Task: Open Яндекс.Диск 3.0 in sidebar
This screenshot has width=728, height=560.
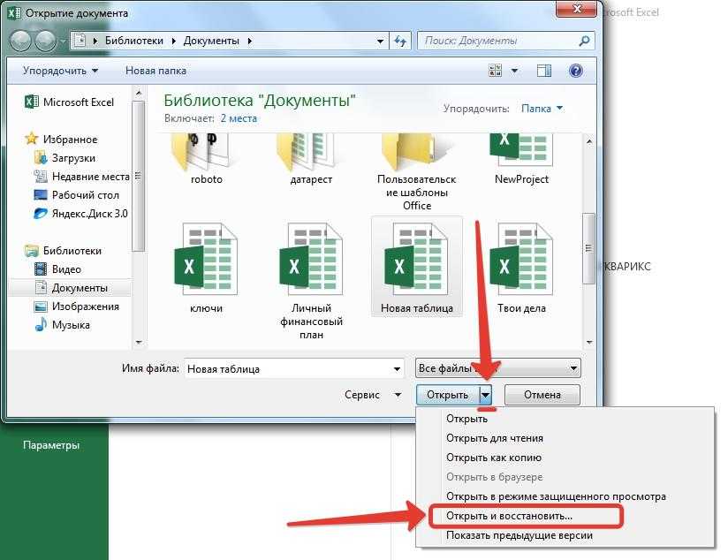Action: pos(80,214)
